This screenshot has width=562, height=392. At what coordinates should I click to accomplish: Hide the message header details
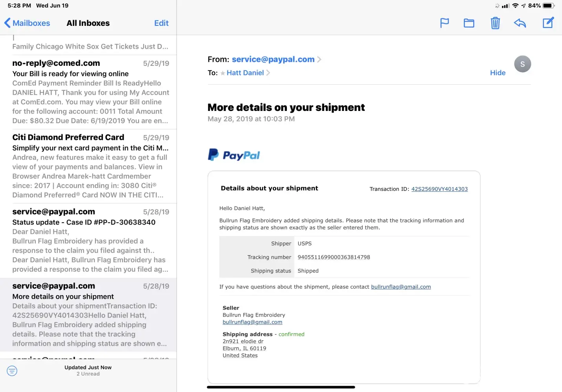(x=498, y=73)
